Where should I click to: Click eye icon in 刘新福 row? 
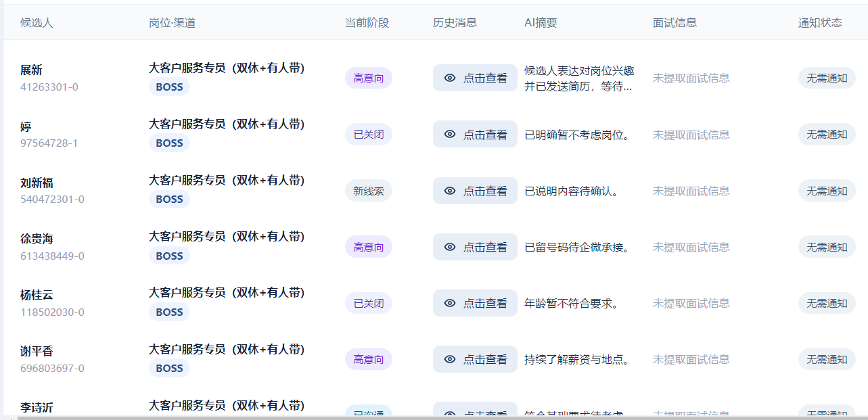coord(450,191)
